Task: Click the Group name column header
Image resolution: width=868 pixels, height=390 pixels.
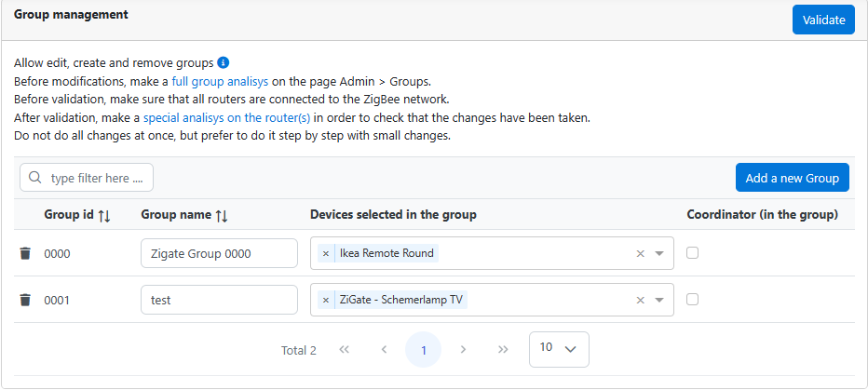Action: (x=176, y=215)
